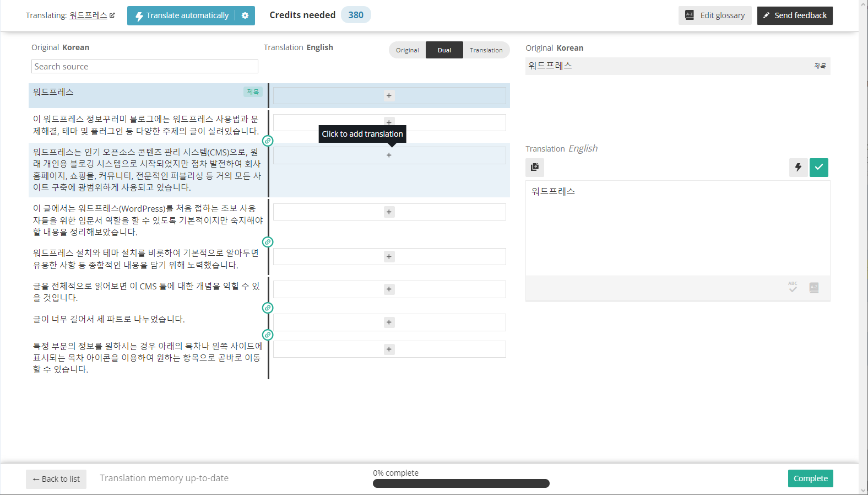Click link icon after '익힐 수 있을 것입니다'
868x495 pixels.
click(268, 308)
